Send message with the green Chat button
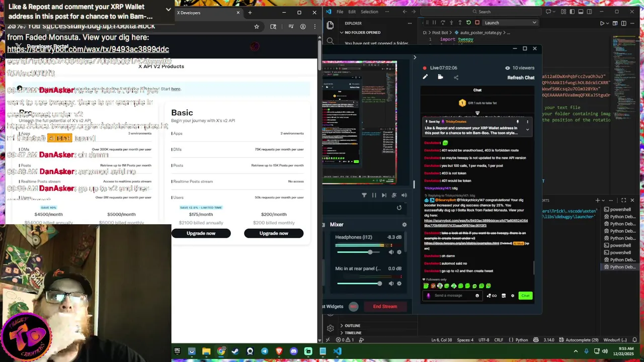The image size is (644, 362). tap(525, 296)
